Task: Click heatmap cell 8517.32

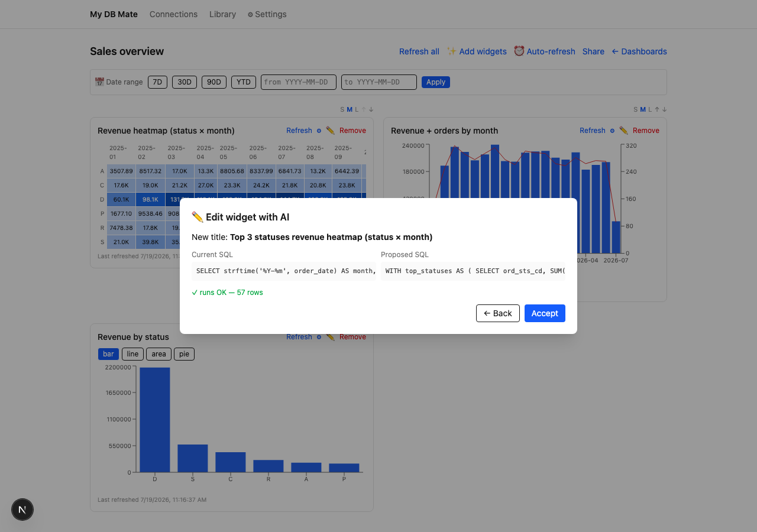Action: [x=150, y=171]
